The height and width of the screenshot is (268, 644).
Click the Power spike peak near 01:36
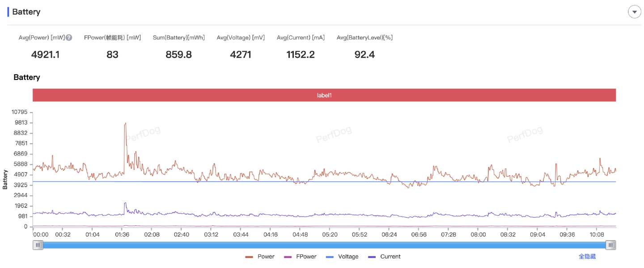point(125,123)
